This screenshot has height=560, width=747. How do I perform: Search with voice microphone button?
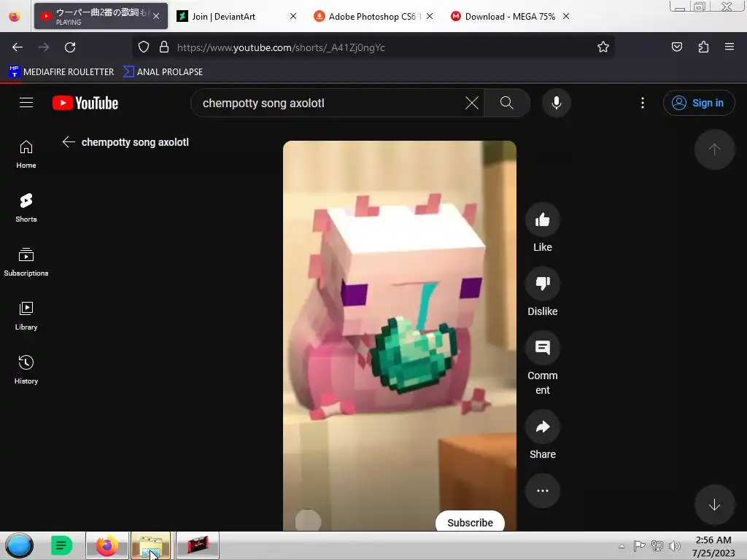[556, 103]
